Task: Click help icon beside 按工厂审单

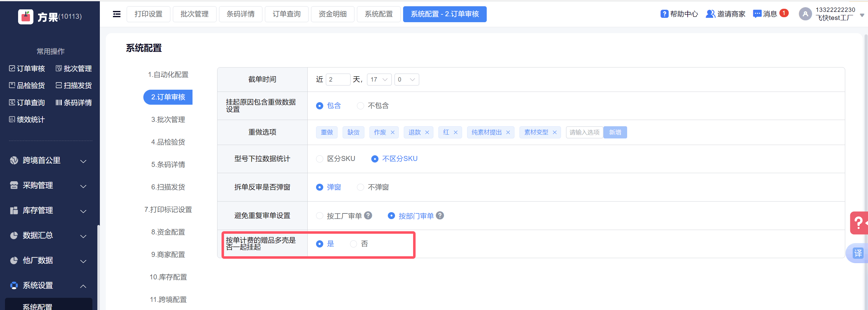Action: 368,215
